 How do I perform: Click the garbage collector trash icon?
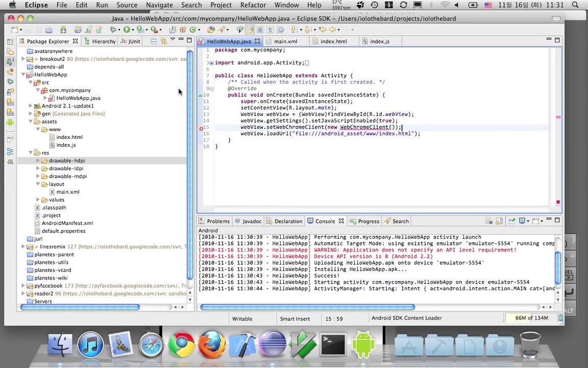pyautogui.click(x=560, y=318)
